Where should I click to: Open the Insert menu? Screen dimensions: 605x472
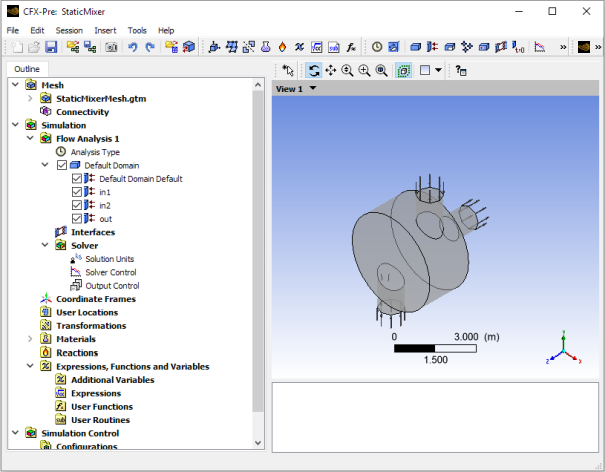tap(105, 30)
